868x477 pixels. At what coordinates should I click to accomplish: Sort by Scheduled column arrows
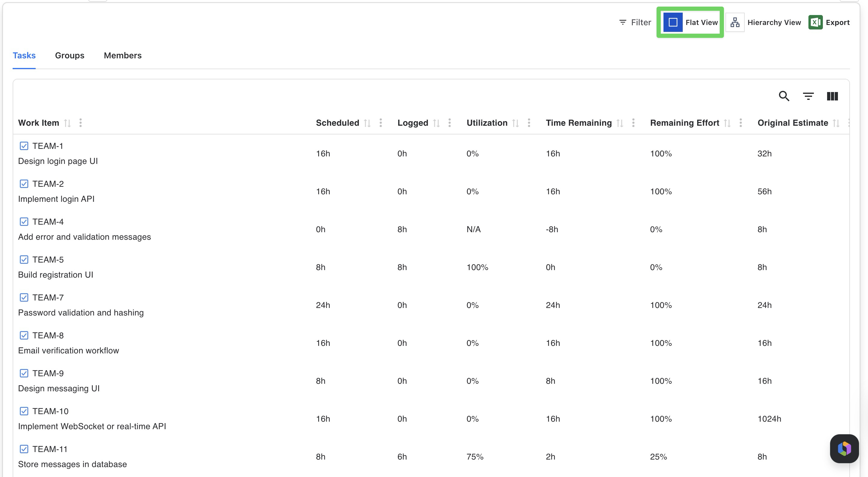[x=367, y=123]
